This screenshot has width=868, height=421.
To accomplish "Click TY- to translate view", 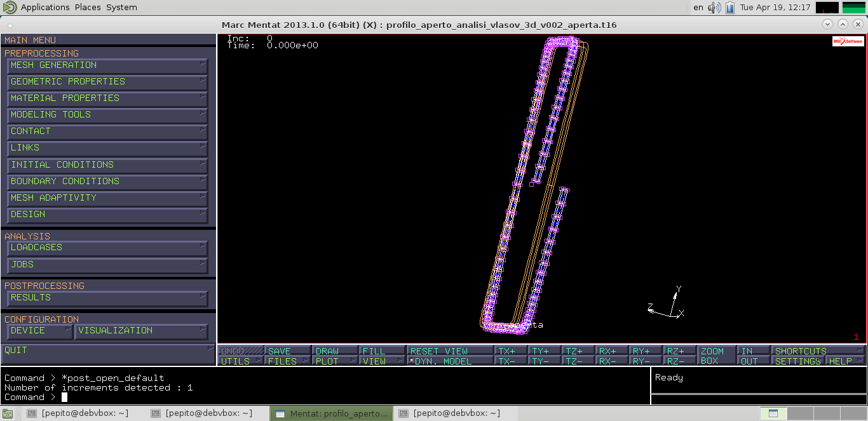I will [545, 361].
